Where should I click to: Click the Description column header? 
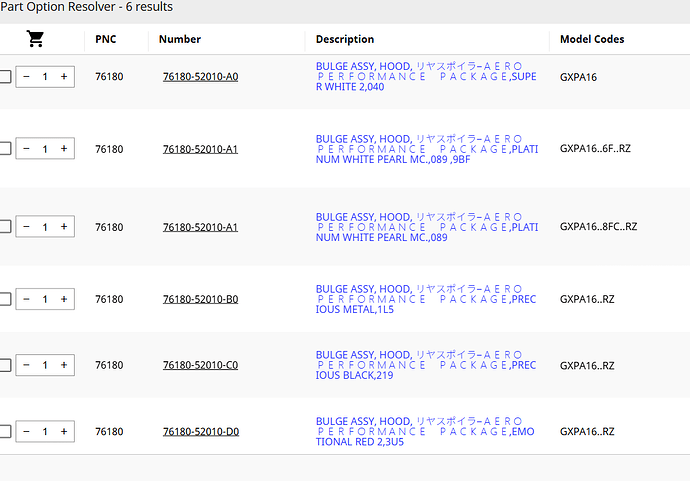click(345, 39)
